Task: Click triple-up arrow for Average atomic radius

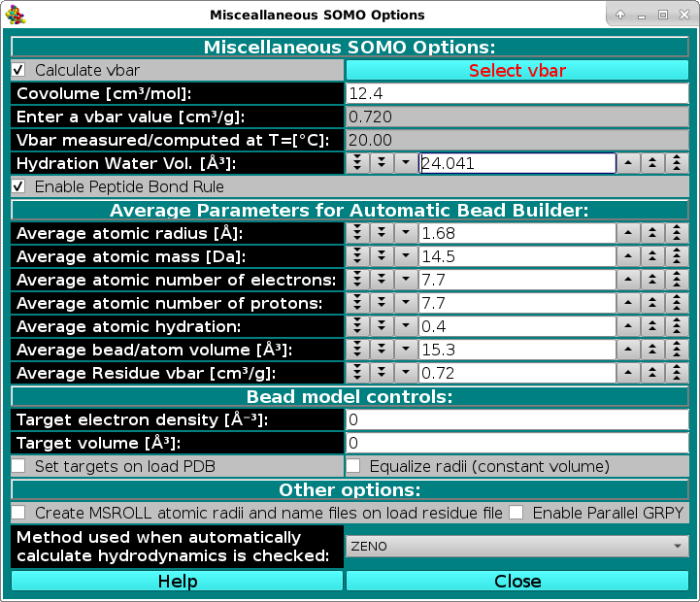Action: 678,233
